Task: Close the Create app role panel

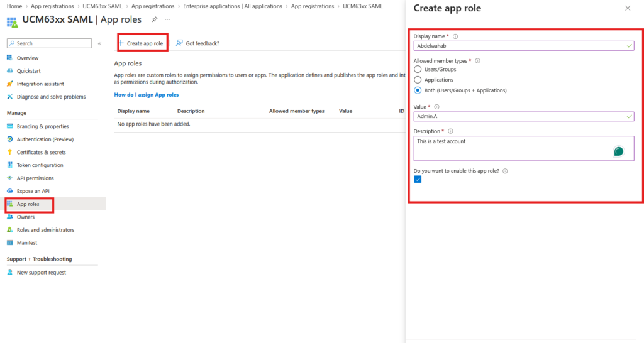Action: (628, 8)
